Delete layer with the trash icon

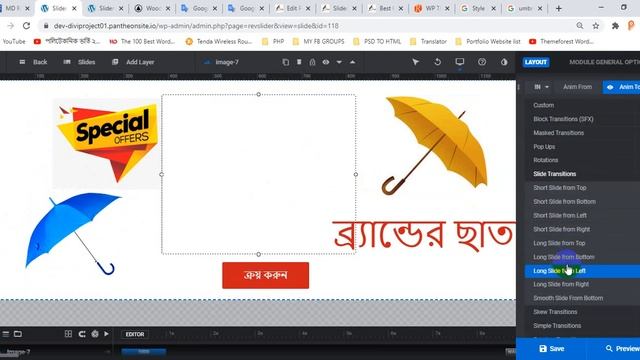tap(299, 62)
